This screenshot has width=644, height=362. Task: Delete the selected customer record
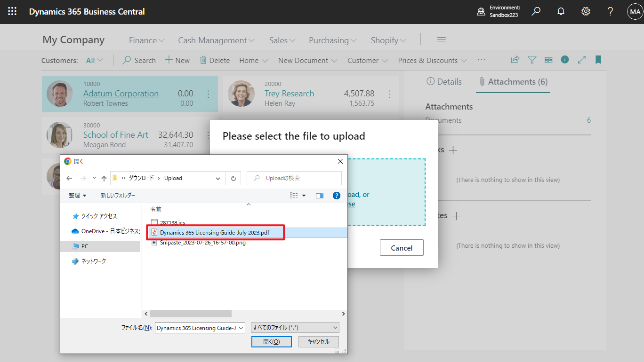point(215,60)
